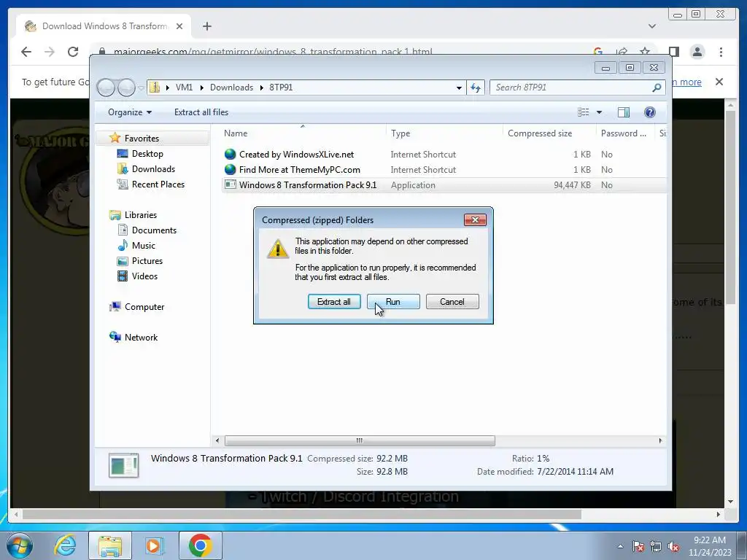Click the Chrome taskbar icon
The image size is (747, 560).
tap(200, 545)
